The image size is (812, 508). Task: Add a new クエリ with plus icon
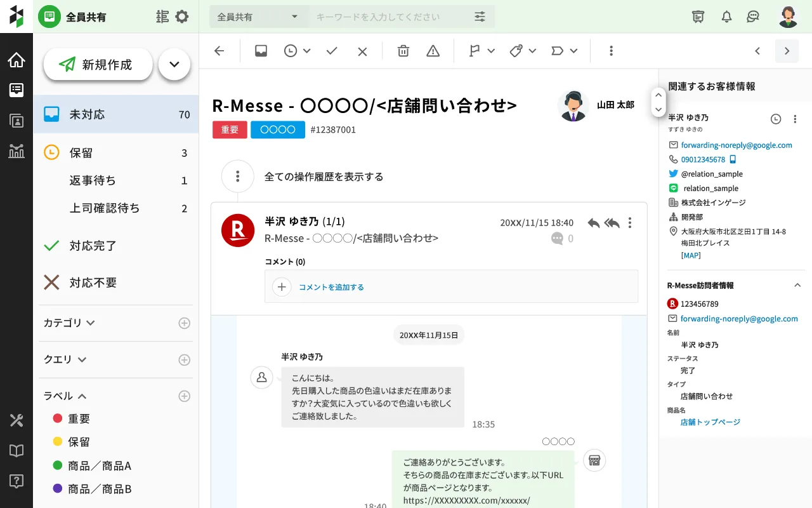(184, 360)
